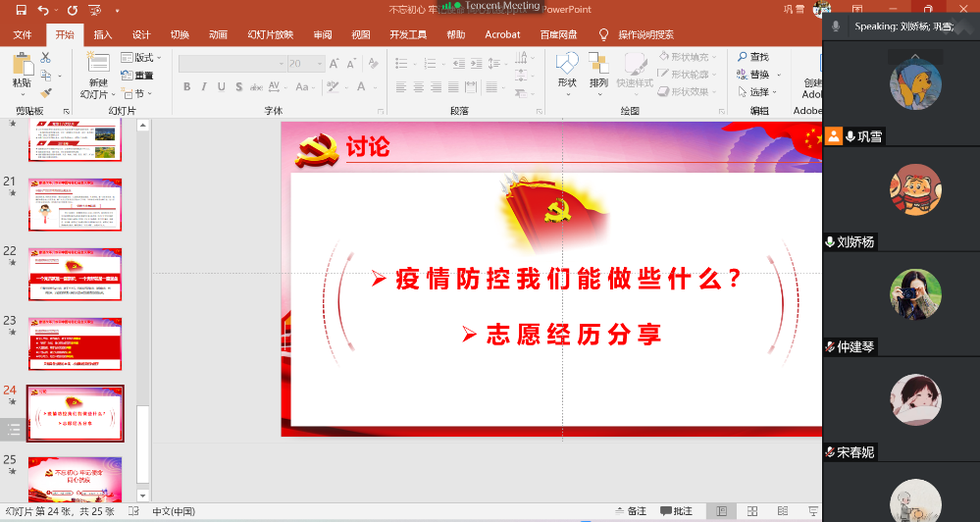Click the Find (查找) magnifier
This screenshot has width=980, height=522.
tap(751, 58)
